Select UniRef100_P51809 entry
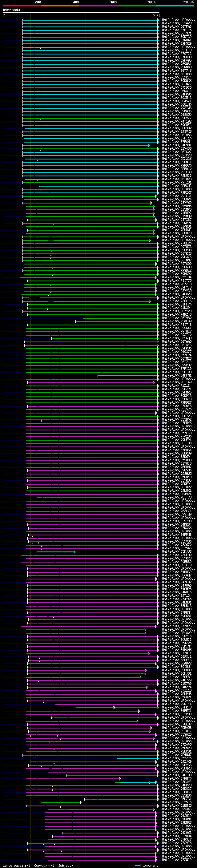The image size is (197, 868). [x=176, y=460]
